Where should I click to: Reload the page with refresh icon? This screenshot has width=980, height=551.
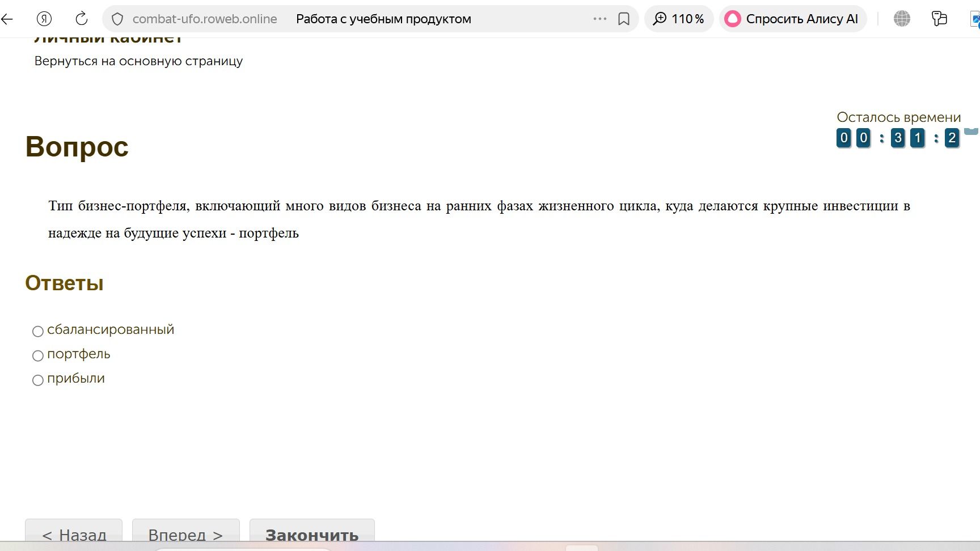[82, 19]
